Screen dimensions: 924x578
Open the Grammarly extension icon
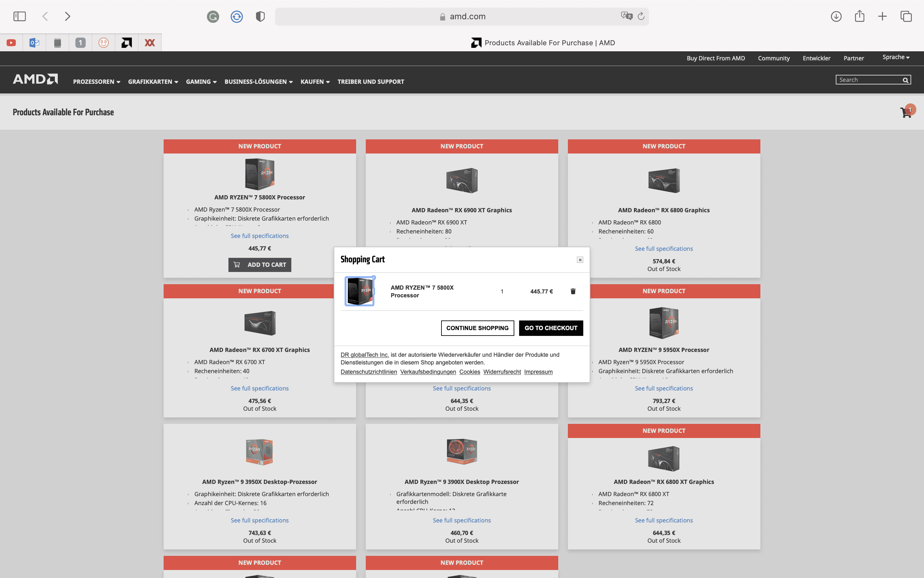213,16
